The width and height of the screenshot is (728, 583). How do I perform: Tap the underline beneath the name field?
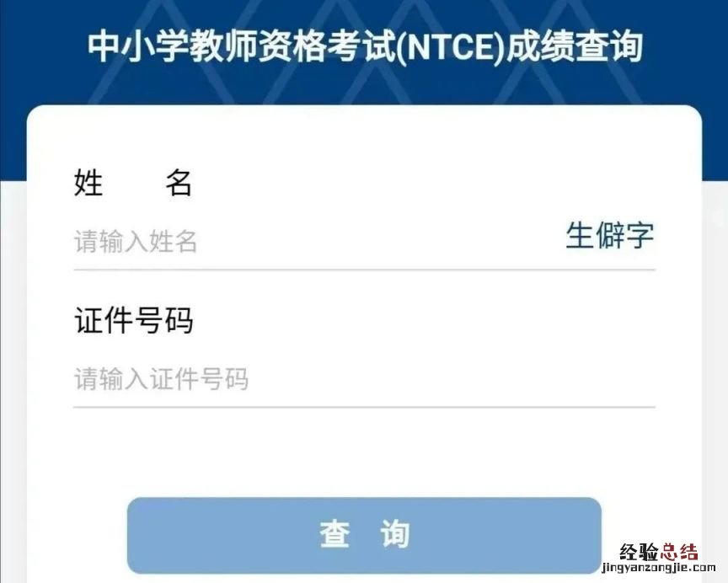[364, 270]
